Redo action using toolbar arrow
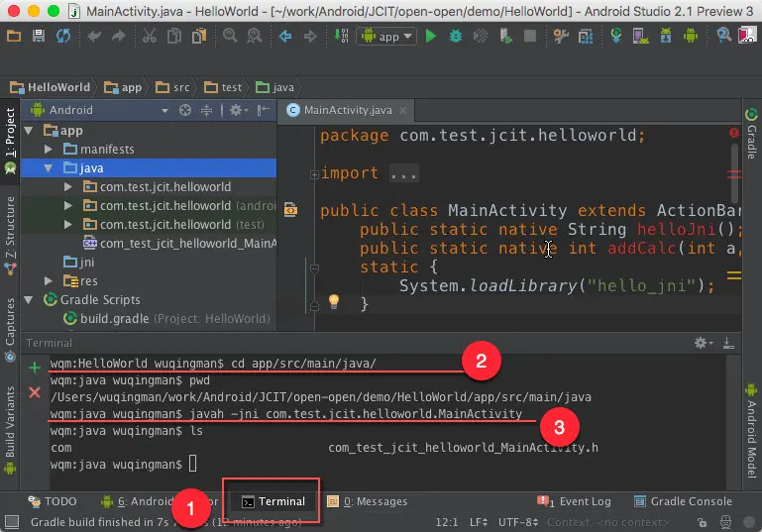The width and height of the screenshot is (762, 532). click(119, 36)
